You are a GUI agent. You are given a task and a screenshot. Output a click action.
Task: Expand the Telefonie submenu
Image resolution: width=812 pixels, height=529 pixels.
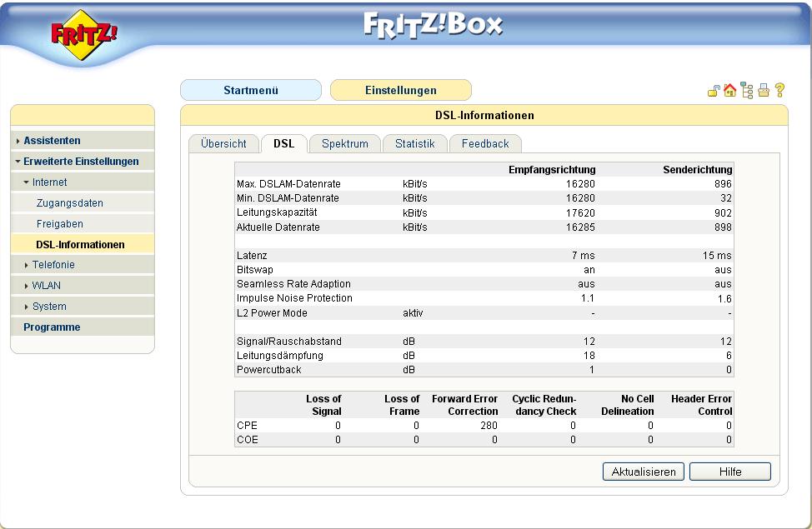(53, 265)
